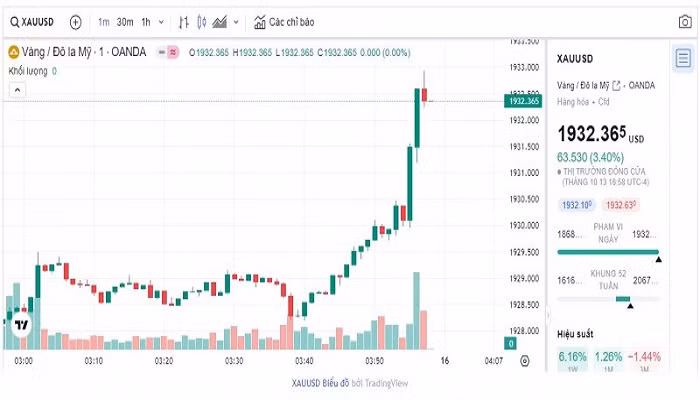The height and width of the screenshot is (400, 700).
Task: Switch to the 30m timeframe
Action: 125,21
